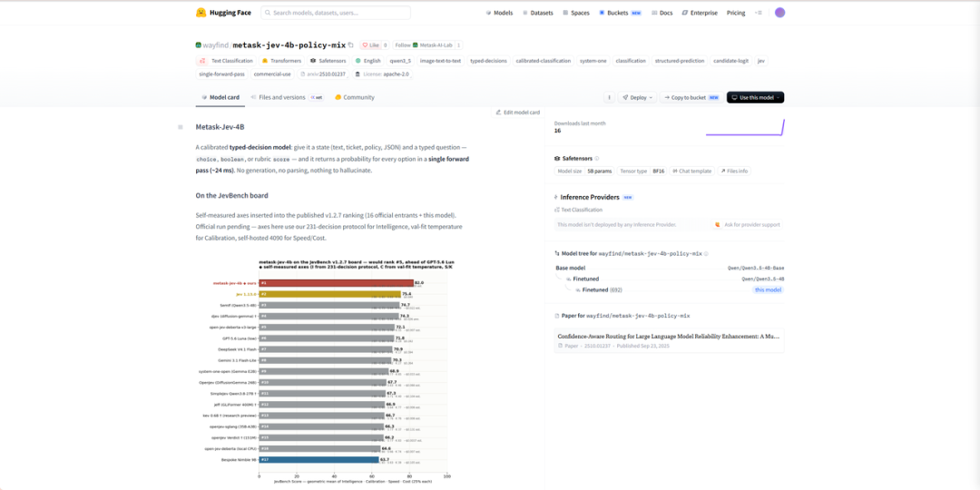Click the follower count 1 badge
980x490 pixels.
click(459, 45)
